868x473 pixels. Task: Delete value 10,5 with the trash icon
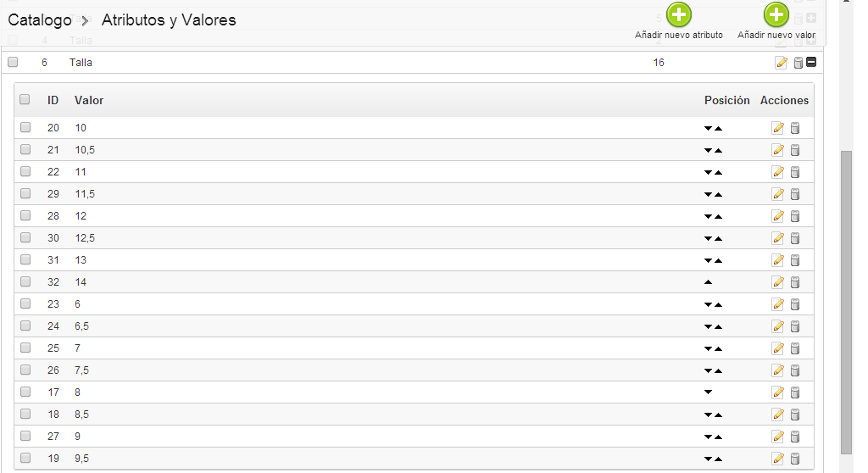pos(795,150)
